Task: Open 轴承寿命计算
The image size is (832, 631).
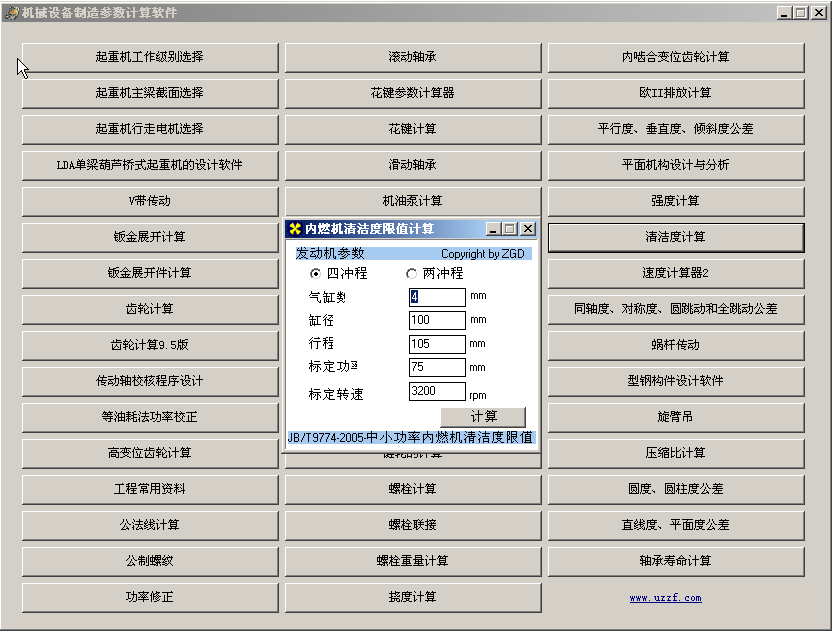Action: tap(676, 561)
